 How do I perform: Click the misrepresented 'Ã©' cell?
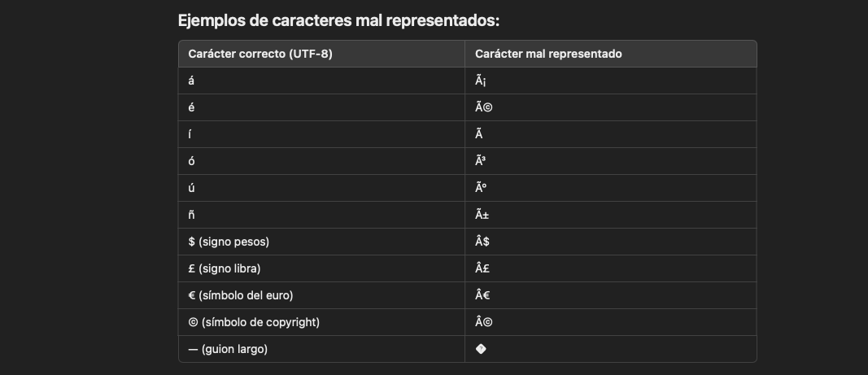coord(611,107)
